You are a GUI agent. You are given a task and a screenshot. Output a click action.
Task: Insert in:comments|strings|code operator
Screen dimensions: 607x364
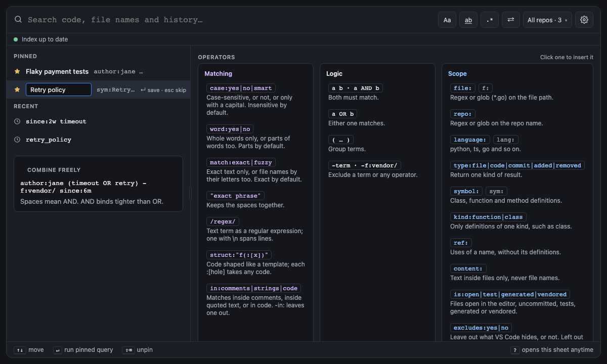[254, 288]
